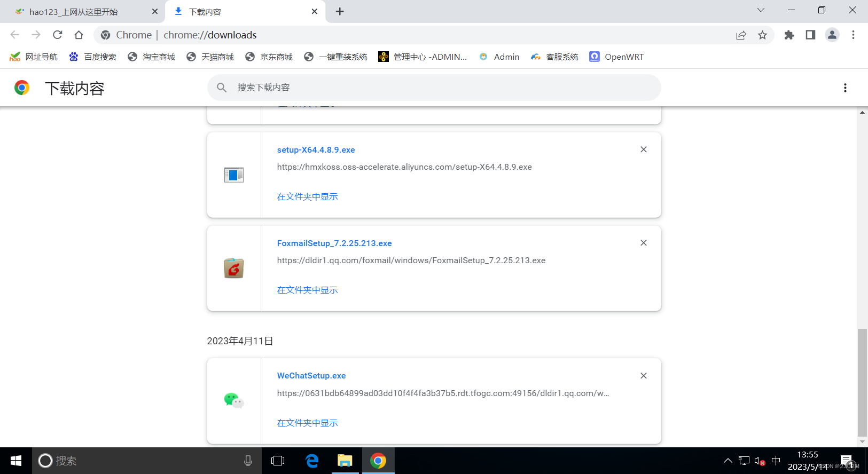
Task: Close the hao123 tab
Action: tap(155, 12)
